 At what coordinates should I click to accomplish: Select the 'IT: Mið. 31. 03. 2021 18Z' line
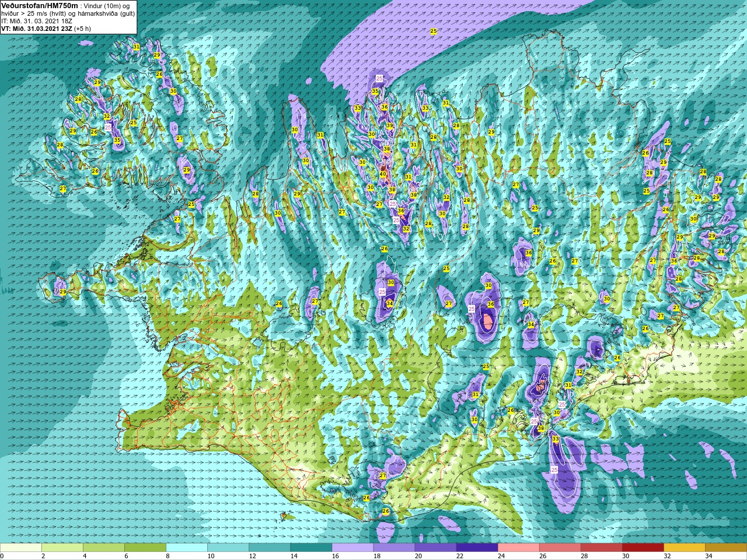(37, 21)
